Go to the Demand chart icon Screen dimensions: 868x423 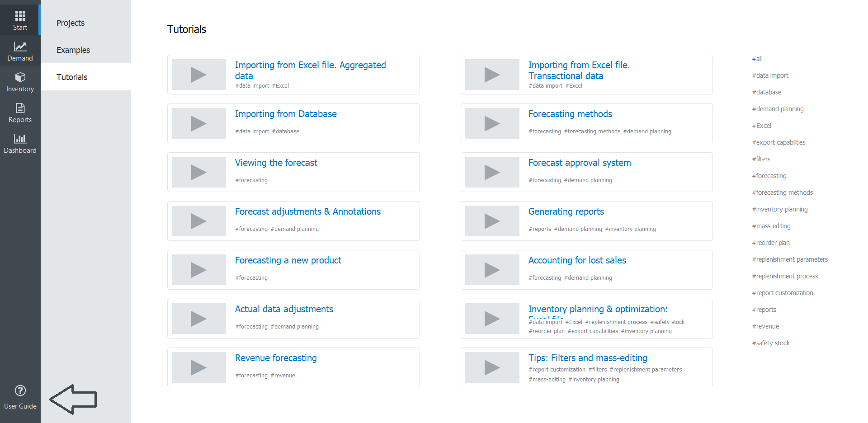tap(20, 47)
